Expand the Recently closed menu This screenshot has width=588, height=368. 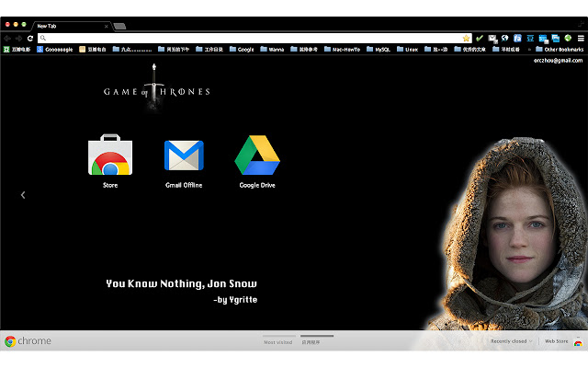click(512, 341)
